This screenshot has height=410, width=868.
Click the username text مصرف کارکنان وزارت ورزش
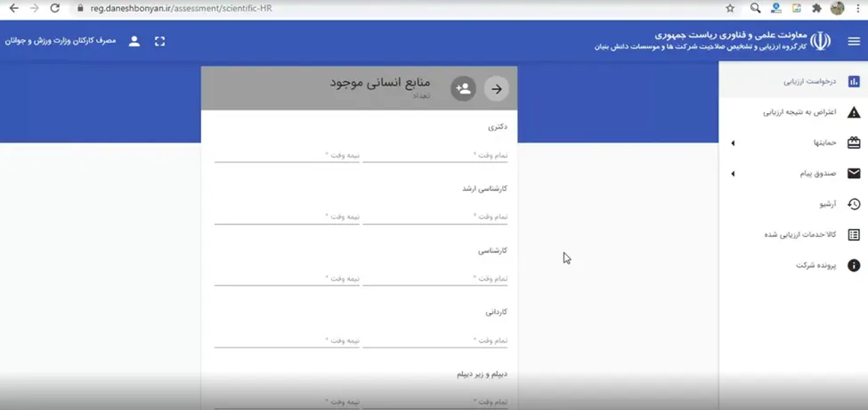pos(61,42)
